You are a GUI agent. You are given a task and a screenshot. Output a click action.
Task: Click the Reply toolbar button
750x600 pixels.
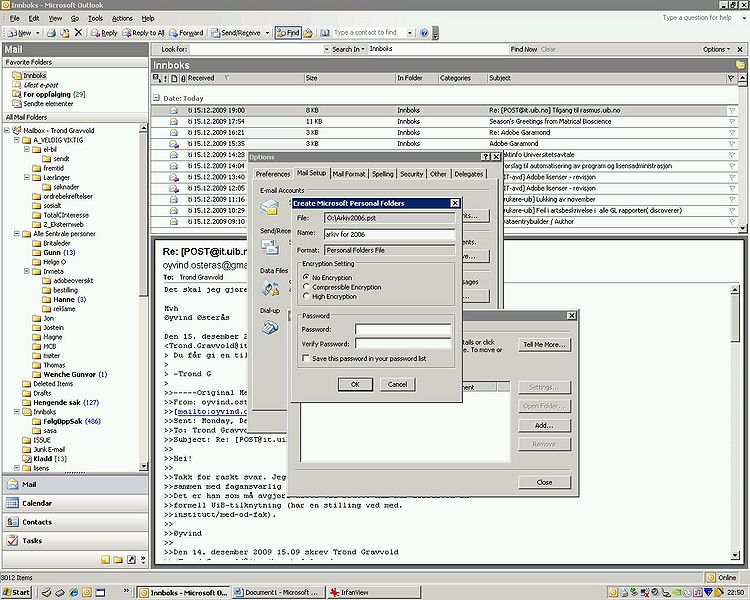tap(104, 33)
